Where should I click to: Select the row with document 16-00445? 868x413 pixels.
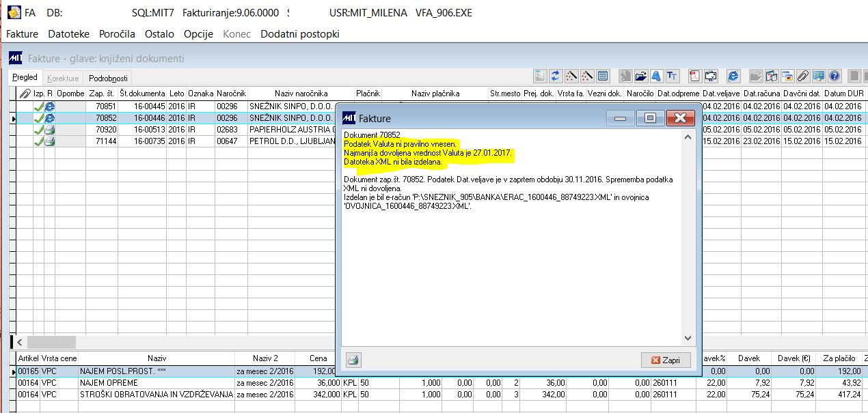(142, 106)
